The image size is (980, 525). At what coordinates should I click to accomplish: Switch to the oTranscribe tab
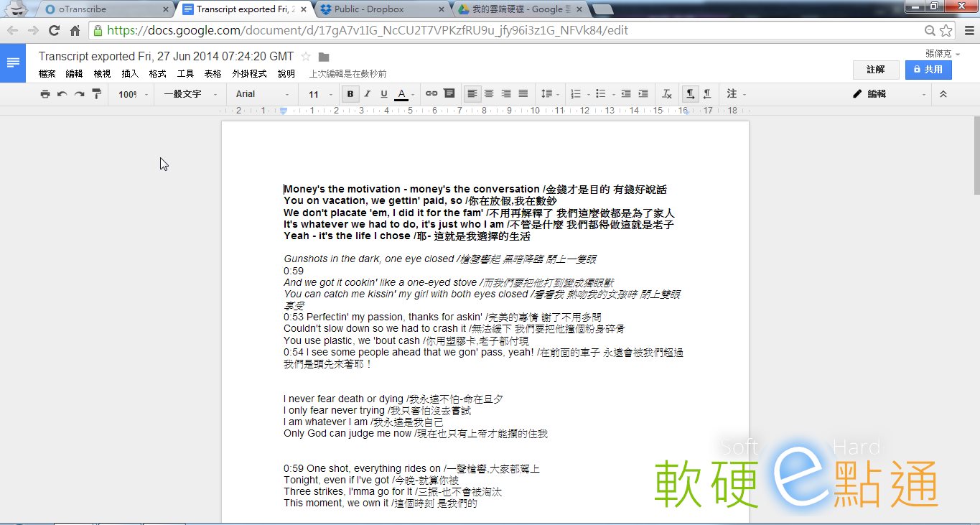(106, 9)
